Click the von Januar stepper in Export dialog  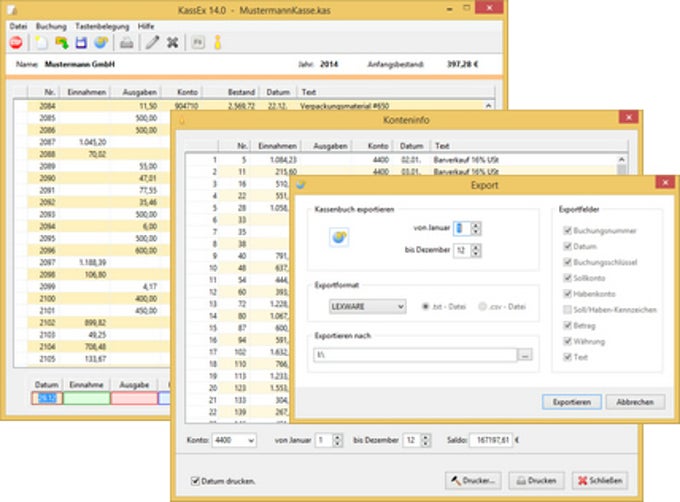click(476, 228)
